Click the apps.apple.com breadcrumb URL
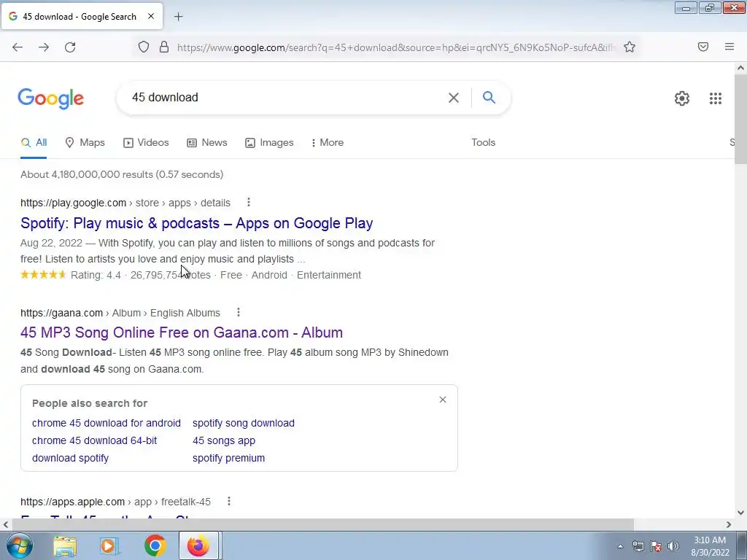 click(115, 502)
